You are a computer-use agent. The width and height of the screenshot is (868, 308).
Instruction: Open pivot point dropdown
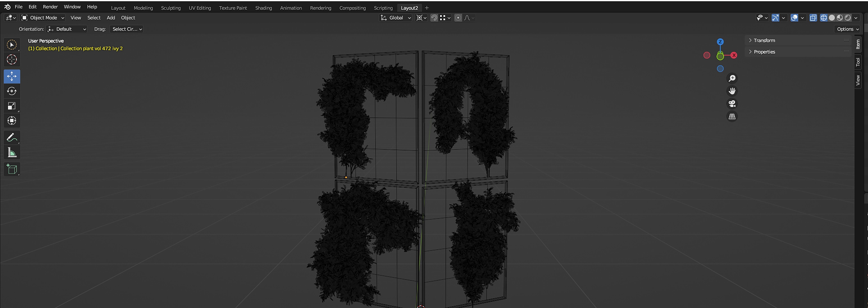pos(421,18)
